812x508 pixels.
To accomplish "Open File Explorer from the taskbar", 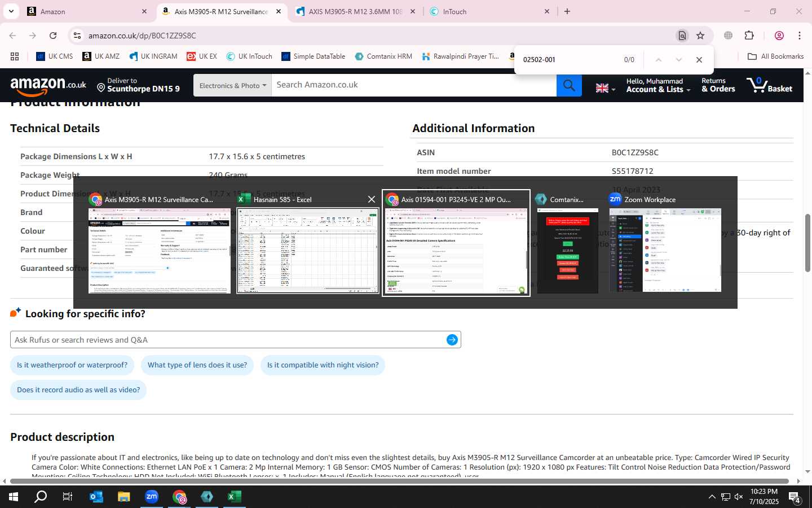I will coord(123,497).
